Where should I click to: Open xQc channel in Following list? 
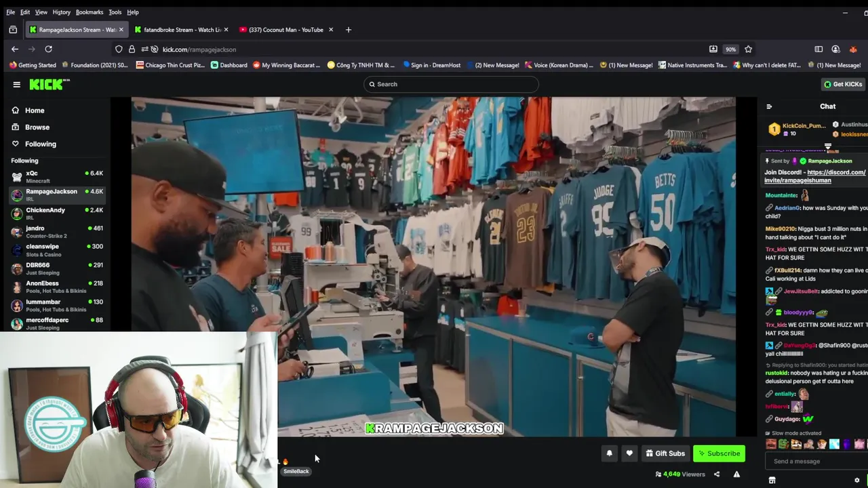pyautogui.click(x=57, y=176)
